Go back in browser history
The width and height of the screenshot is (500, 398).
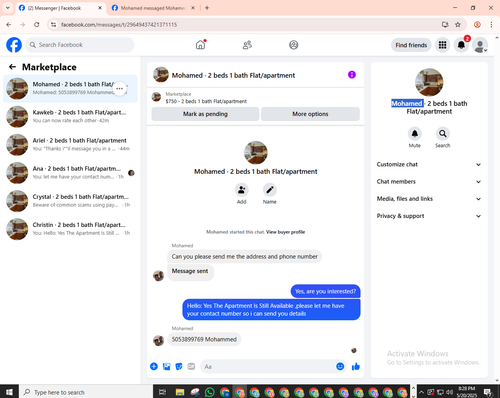pyautogui.click(x=9, y=24)
